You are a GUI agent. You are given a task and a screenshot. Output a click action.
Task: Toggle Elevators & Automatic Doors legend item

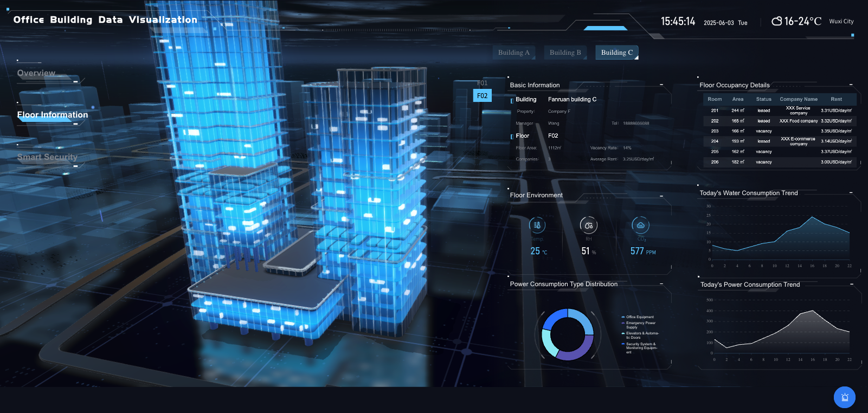[640, 335]
